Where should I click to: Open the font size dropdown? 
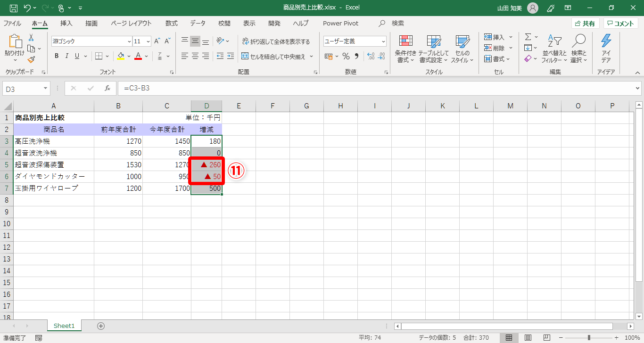[x=148, y=41]
